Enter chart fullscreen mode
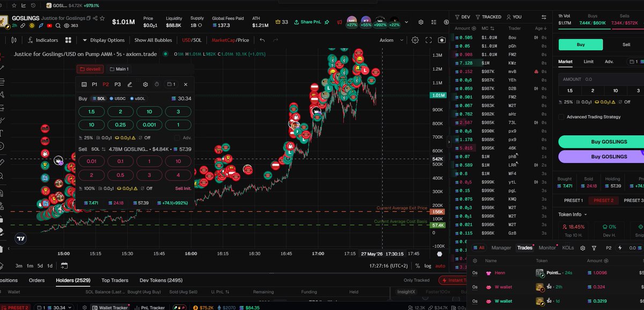644x310 pixels. tap(428, 40)
